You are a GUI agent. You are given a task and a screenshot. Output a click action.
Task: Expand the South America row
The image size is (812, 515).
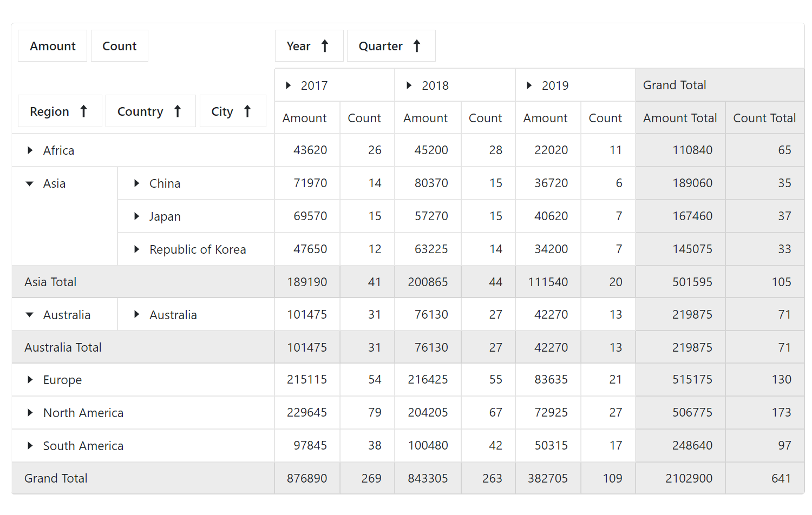(x=30, y=446)
